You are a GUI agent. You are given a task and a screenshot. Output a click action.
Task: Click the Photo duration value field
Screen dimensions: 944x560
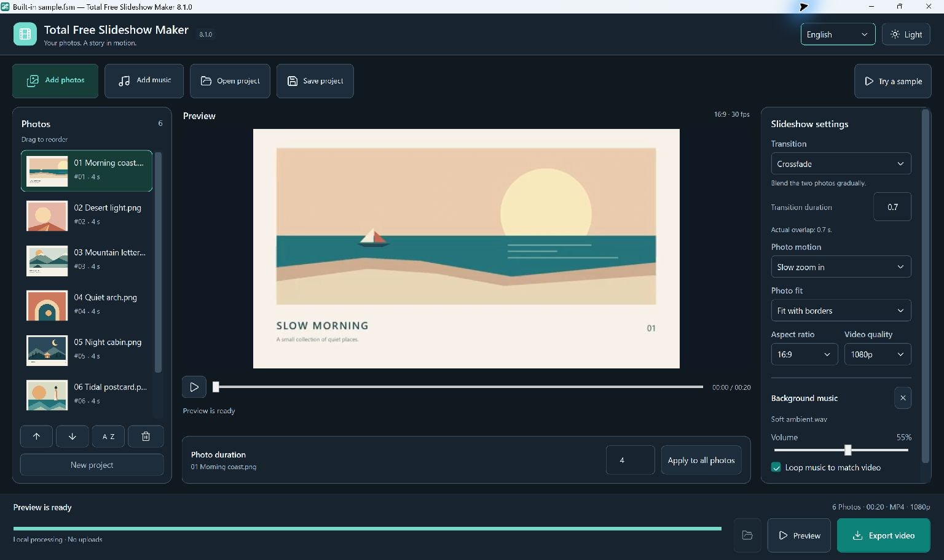tap(630, 460)
